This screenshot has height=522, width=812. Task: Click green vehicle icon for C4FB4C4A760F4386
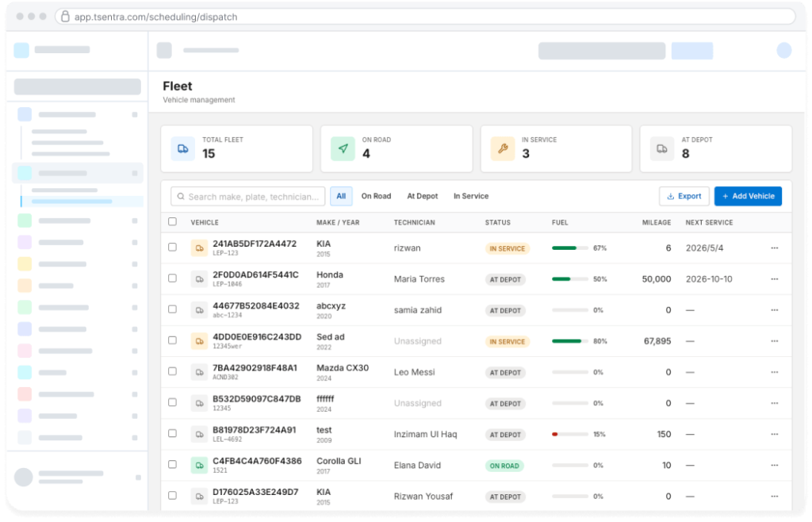pos(199,466)
